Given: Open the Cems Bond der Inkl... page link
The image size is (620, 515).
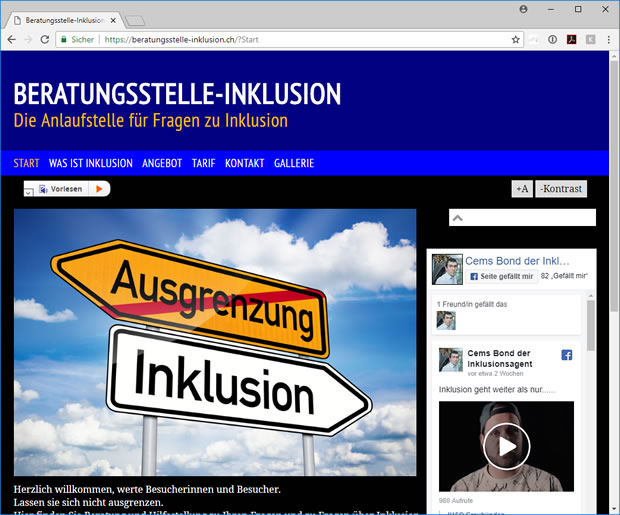Looking at the screenshot, I should pos(517,261).
